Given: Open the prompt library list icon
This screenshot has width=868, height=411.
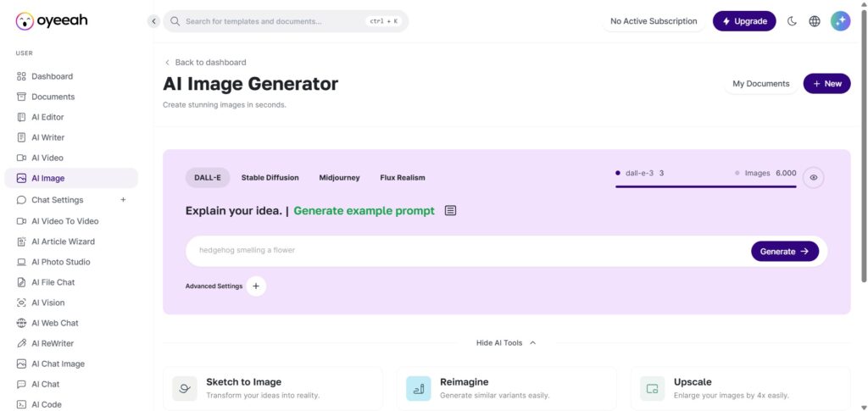Looking at the screenshot, I should coord(451,211).
